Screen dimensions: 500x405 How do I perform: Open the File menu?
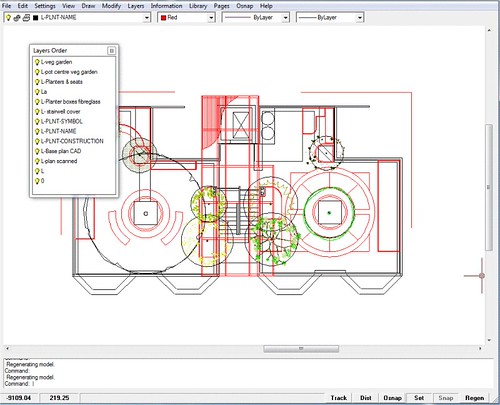click(6, 6)
